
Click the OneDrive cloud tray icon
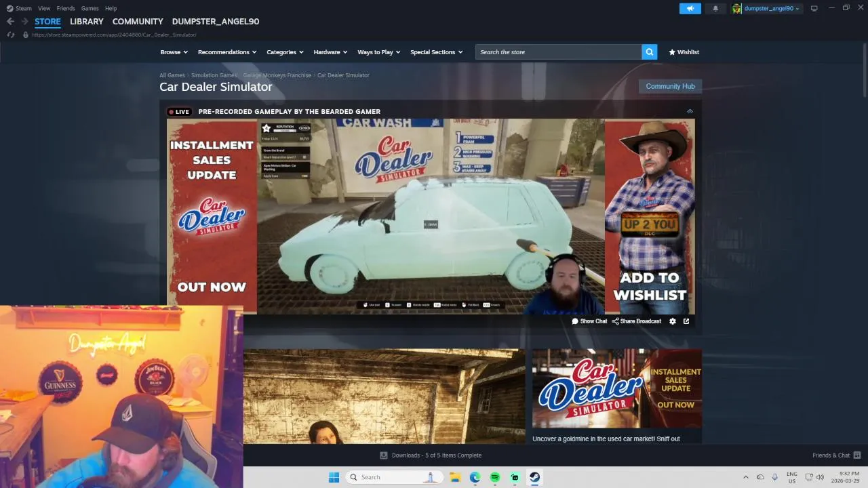[x=760, y=477]
